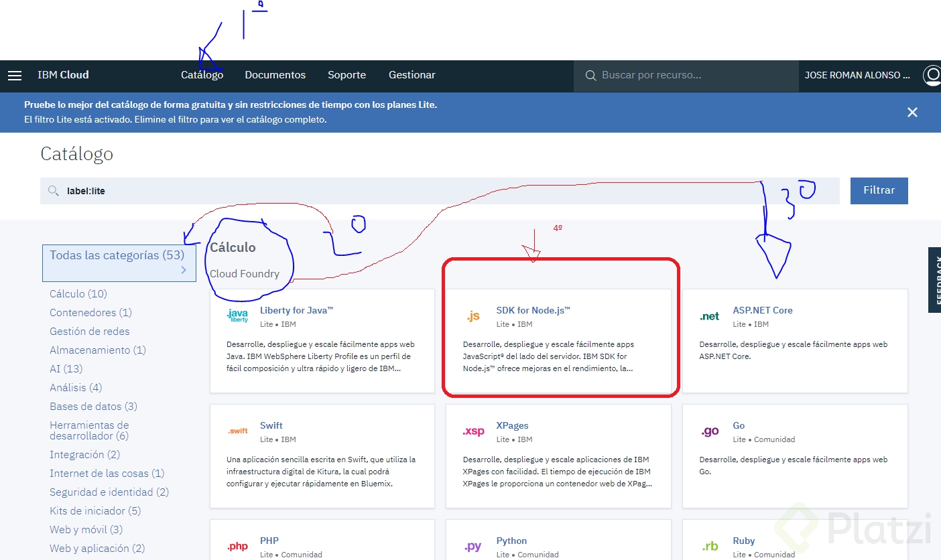Open the hamburger navigation menu

(x=15, y=75)
